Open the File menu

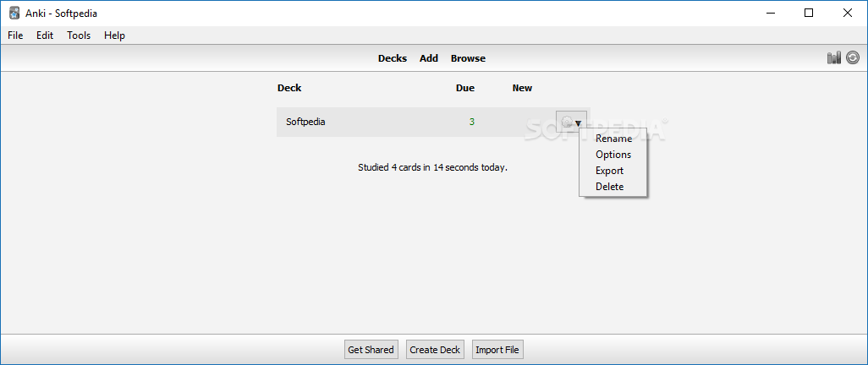15,35
